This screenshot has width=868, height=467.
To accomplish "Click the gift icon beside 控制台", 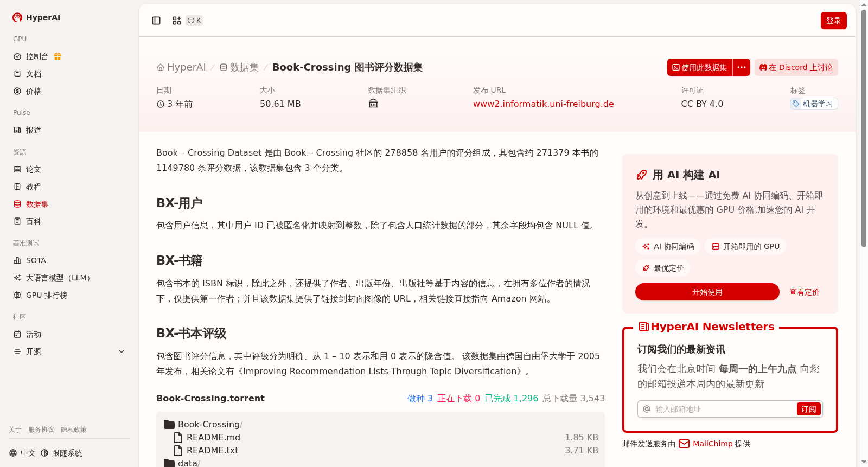I will pos(58,56).
